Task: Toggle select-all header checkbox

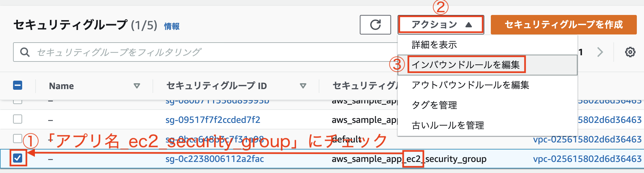Action: [18, 85]
